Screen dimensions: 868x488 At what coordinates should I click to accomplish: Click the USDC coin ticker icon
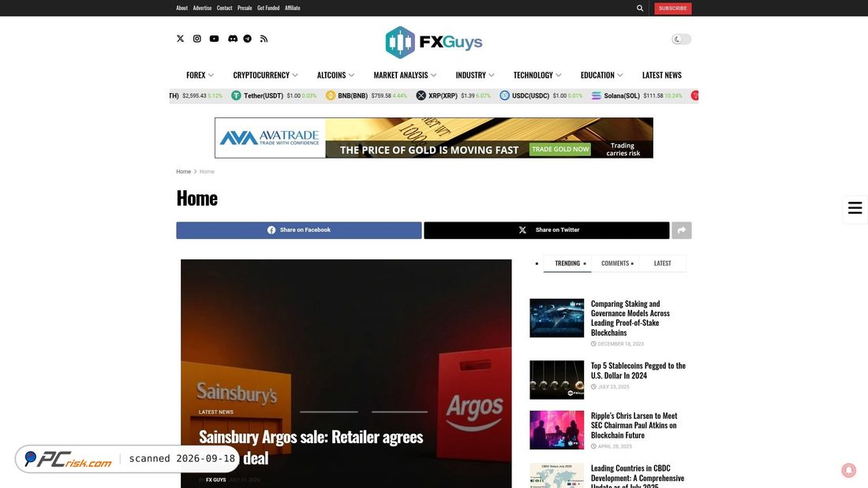504,95
